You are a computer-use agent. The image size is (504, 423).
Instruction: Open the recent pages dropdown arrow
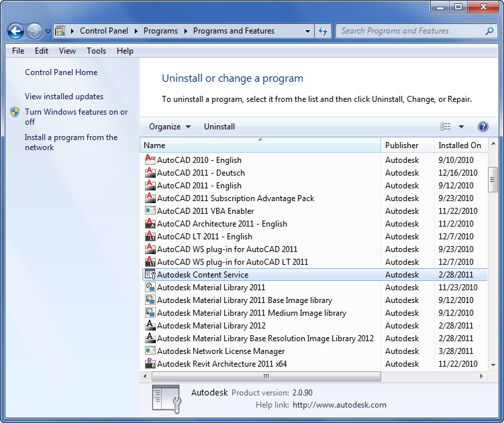click(x=48, y=31)
